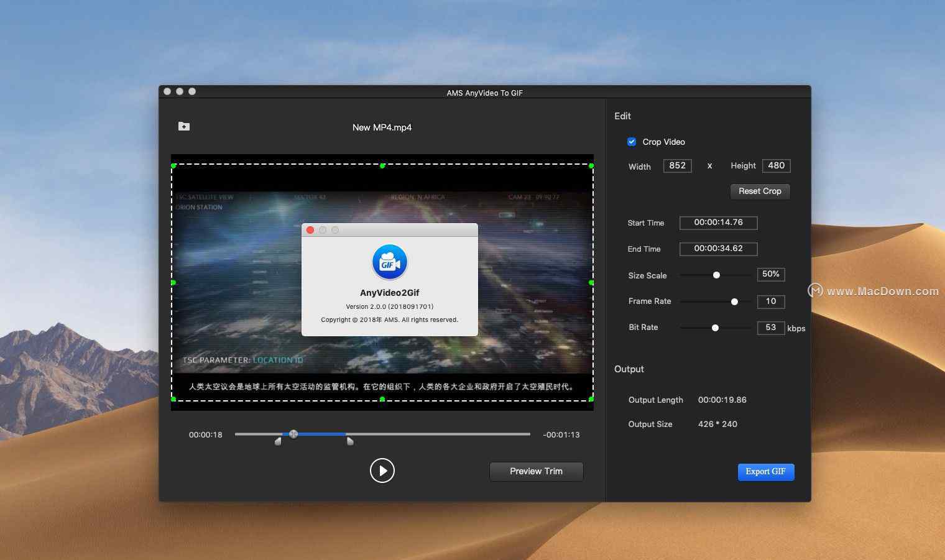The width and height of the screenshot is (945, 560).
Task: Click the Version 2.0.0 text in dialog
Action: (390, 306)
